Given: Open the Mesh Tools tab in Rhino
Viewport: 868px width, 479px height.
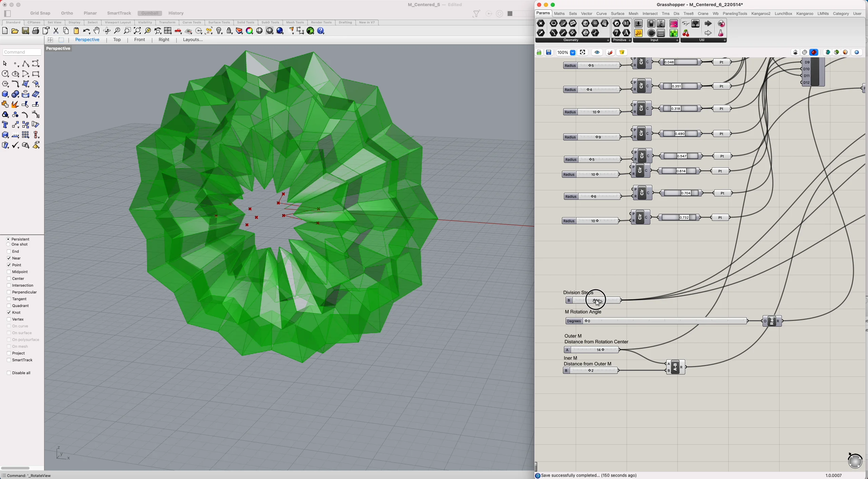Looking at the screenshot, I should point(295,22).
